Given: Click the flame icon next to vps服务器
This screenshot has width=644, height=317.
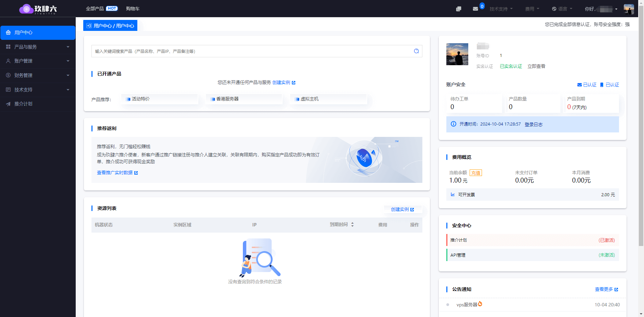Looking at the screenshot, I should (x=480, y=304).
